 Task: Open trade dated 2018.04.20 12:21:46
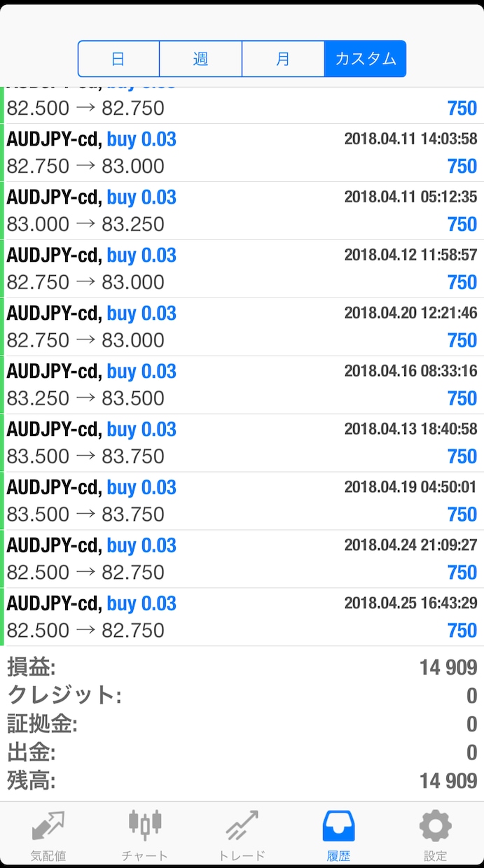[x=242, y=327]
